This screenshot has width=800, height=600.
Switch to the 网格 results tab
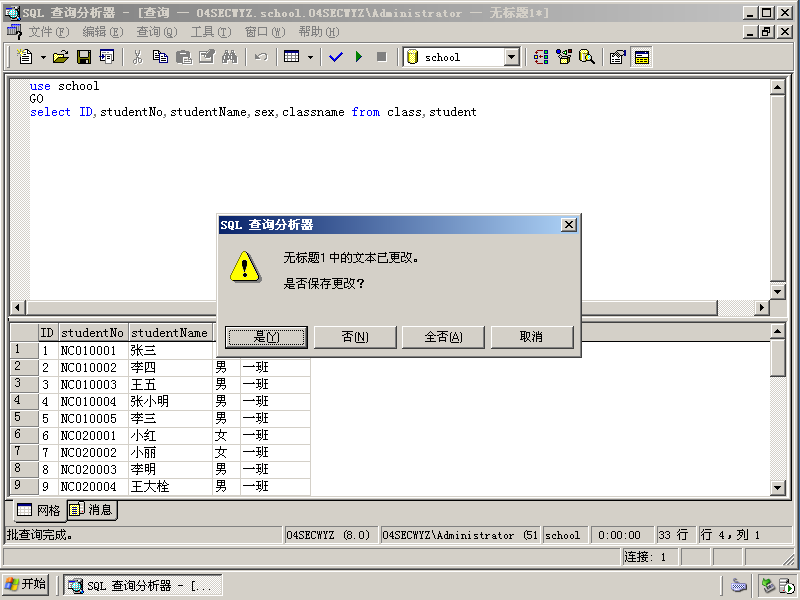pyautogui.click(x=40, y=510)
